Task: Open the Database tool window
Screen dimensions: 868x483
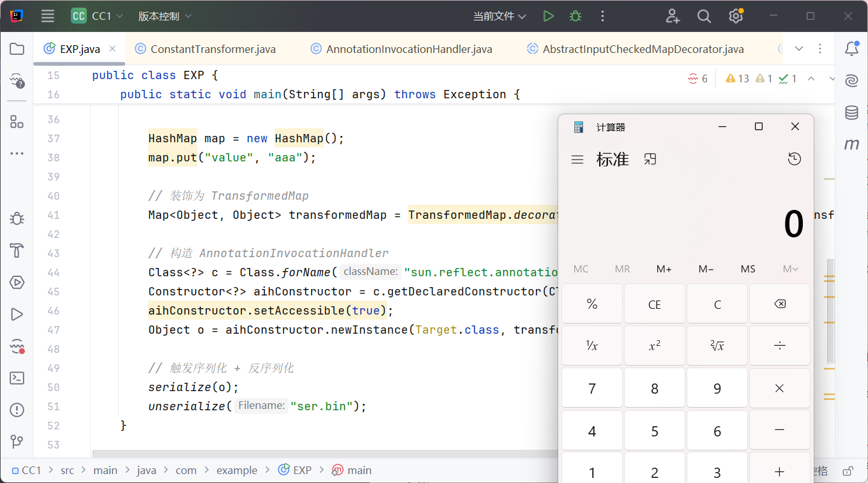Action: 851,113
